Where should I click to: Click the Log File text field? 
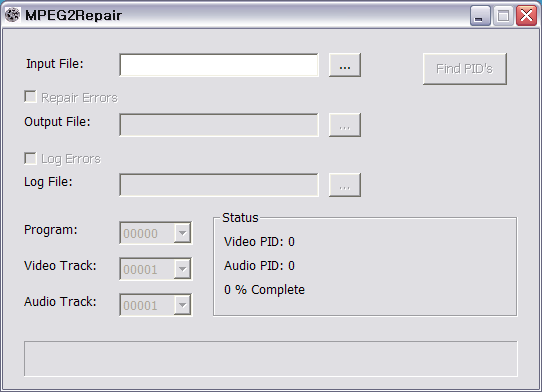[x=219, y=185]
